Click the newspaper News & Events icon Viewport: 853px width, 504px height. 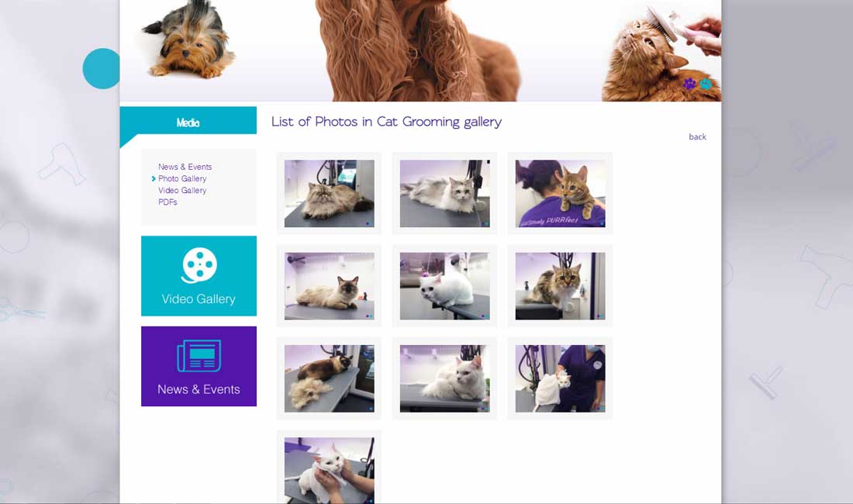point(199,356)
